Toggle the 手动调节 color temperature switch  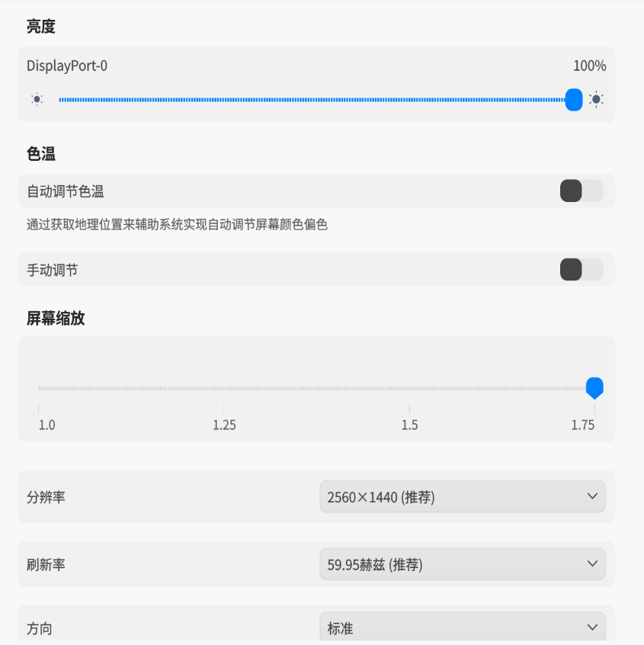point(581,270)
